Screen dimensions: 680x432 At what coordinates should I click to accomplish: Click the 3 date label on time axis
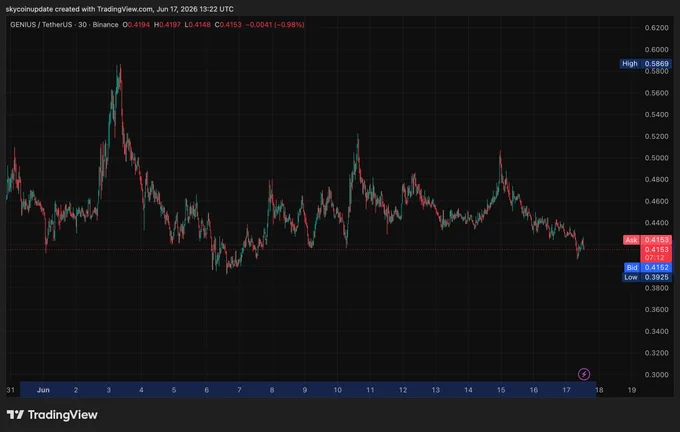[108, 390]
